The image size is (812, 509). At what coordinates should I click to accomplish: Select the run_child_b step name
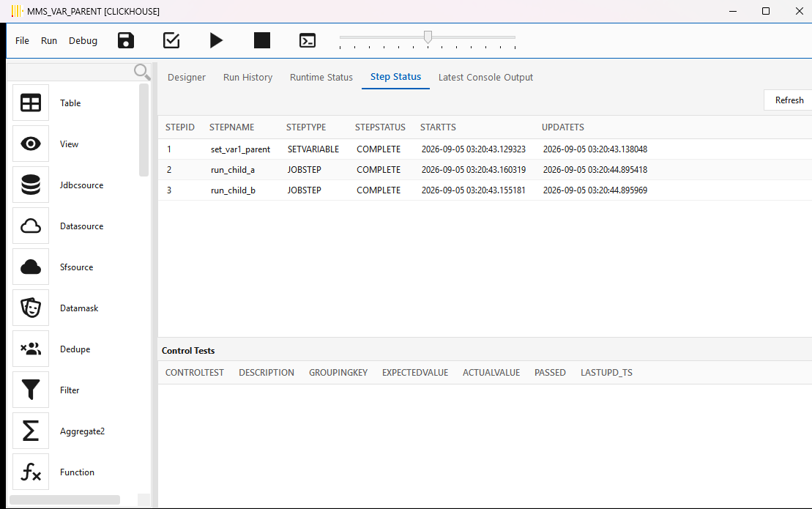coord(233,190)
